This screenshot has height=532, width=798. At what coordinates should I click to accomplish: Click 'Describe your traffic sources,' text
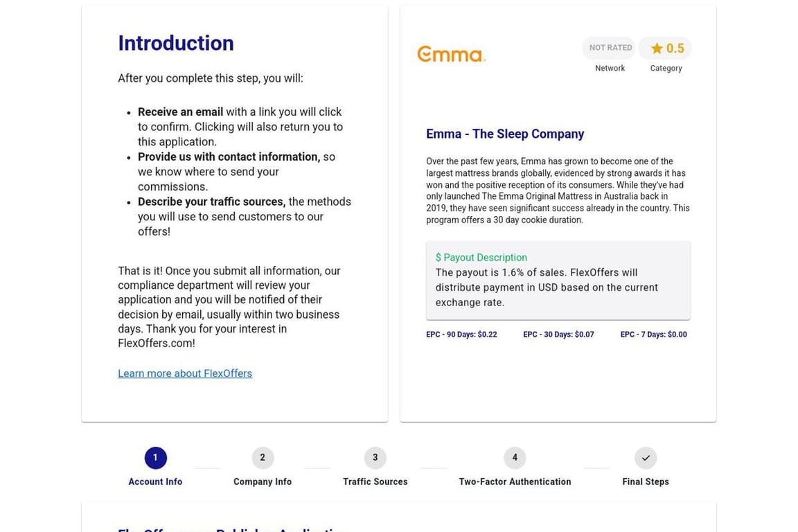click(211, 202)
